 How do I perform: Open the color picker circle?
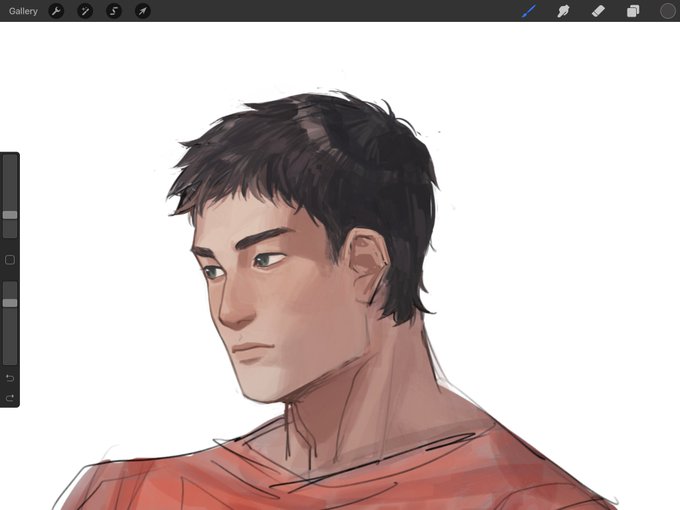coord(667,11)
